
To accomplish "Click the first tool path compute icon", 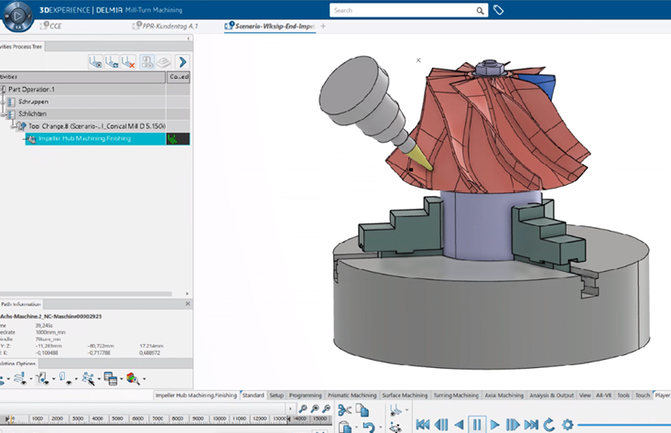I will click(x=95, y=62).
